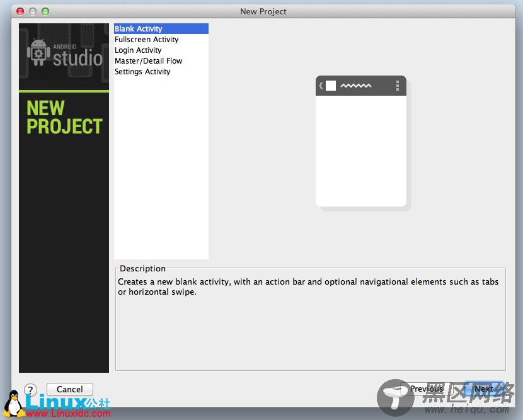Click the blank activity preview thumbnail
523x420 pixels.
[361, 141]
